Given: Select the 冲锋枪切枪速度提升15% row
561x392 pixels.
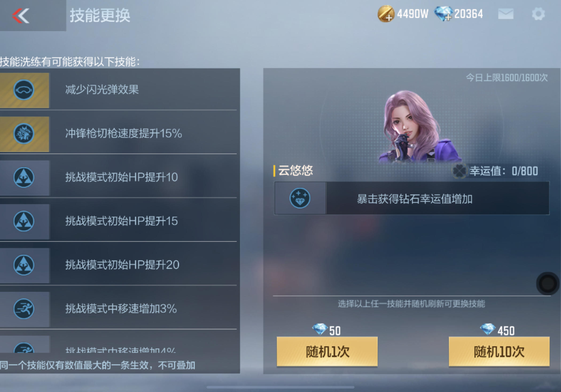Looking at the screenshot, I should pos(118,134).
